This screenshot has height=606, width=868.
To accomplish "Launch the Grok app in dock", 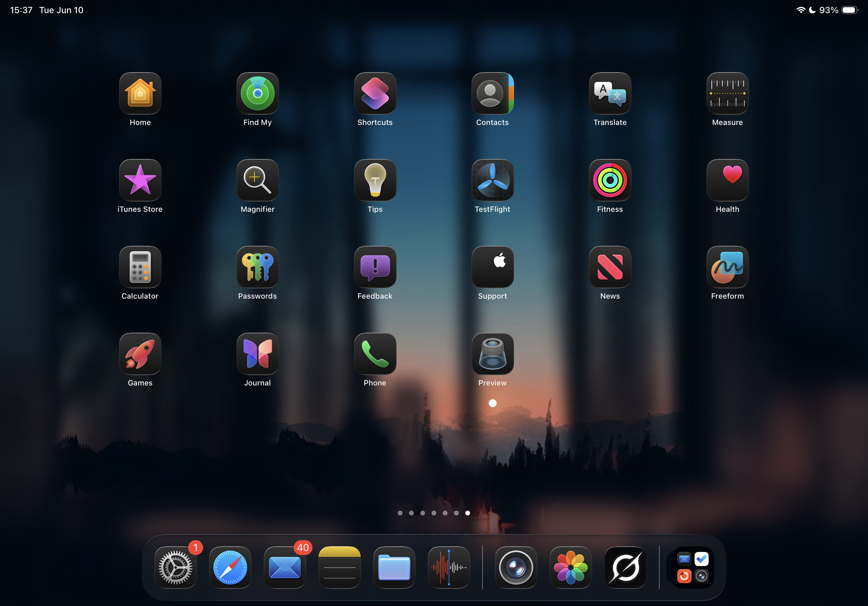I will 625,568.
